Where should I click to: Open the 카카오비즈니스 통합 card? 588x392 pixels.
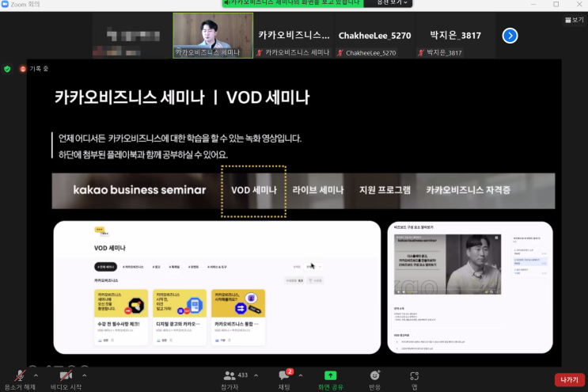click(237, 317)
